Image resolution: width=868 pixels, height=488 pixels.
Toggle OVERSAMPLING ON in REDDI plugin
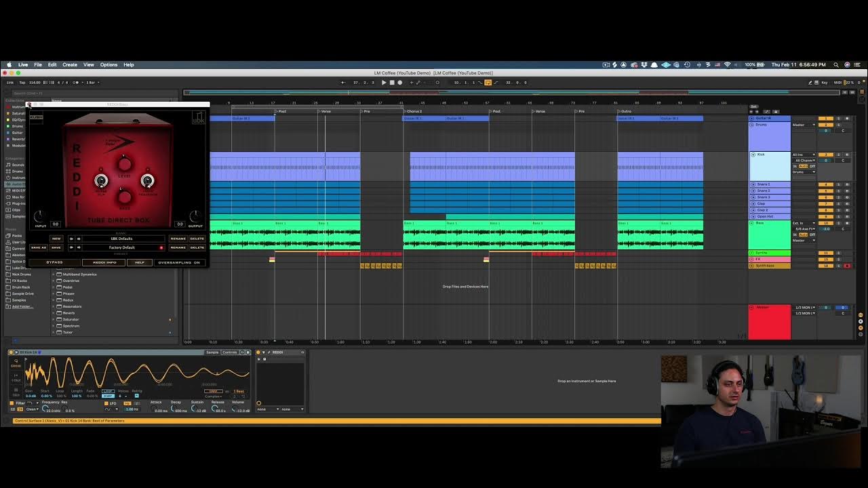179,262
